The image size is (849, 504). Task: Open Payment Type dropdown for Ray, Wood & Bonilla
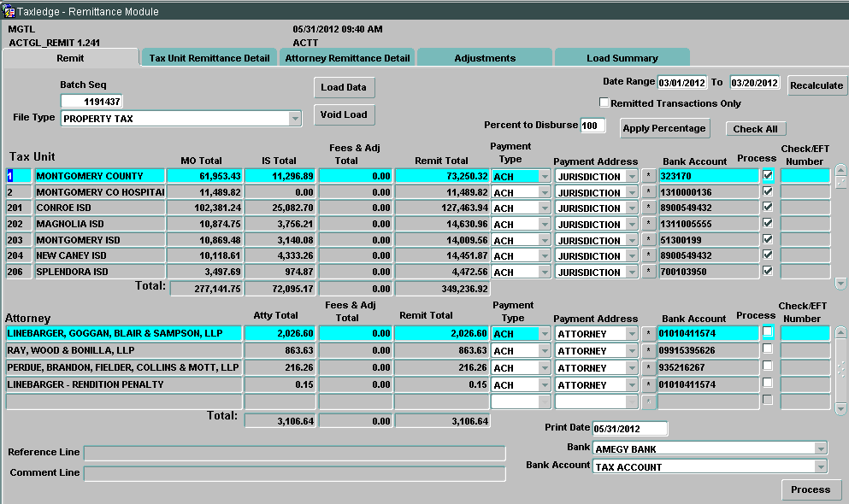point(545,351)
